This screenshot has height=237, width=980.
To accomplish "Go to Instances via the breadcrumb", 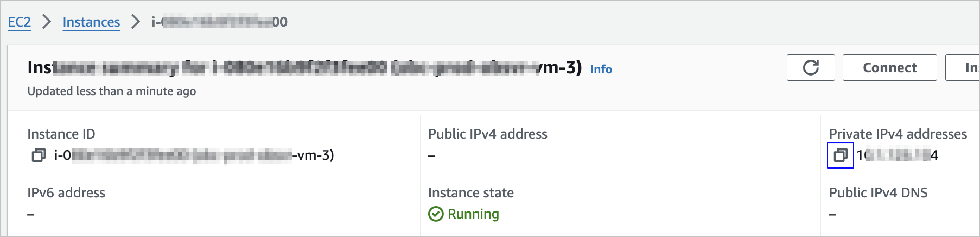I will click(x=91, y=22).
